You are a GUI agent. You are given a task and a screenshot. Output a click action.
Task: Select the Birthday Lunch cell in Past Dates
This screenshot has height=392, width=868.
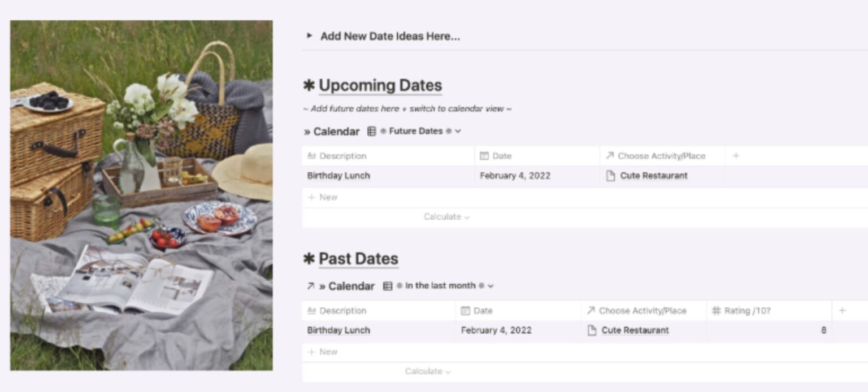[x=338, y=330]
